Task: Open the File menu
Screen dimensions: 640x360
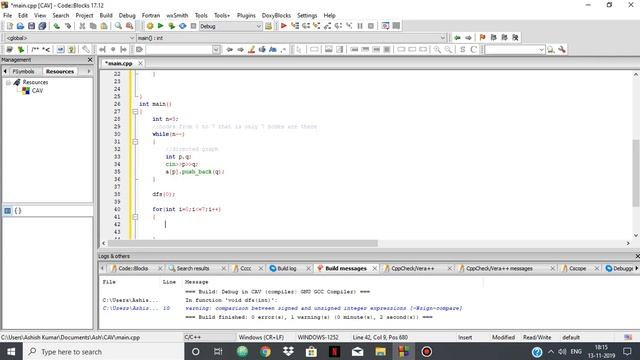Action: pos(8,15)
